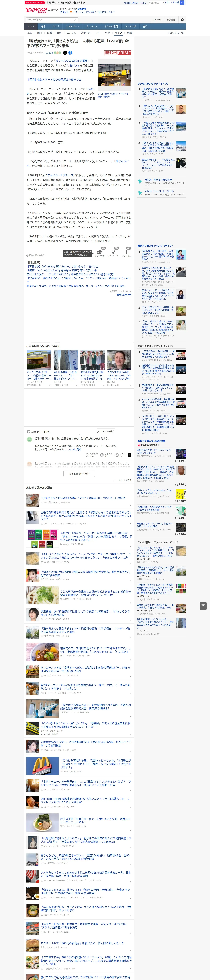The image size is (210, 980).
Task: Click first commenter's green avatar
Action: click(29, 439)
